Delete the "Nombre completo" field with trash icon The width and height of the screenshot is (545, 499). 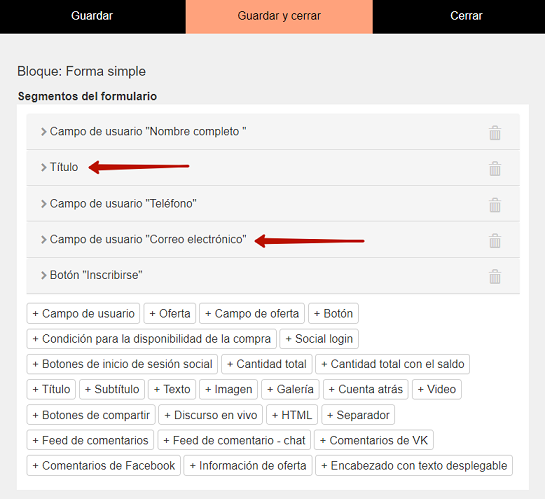(495, 133)
